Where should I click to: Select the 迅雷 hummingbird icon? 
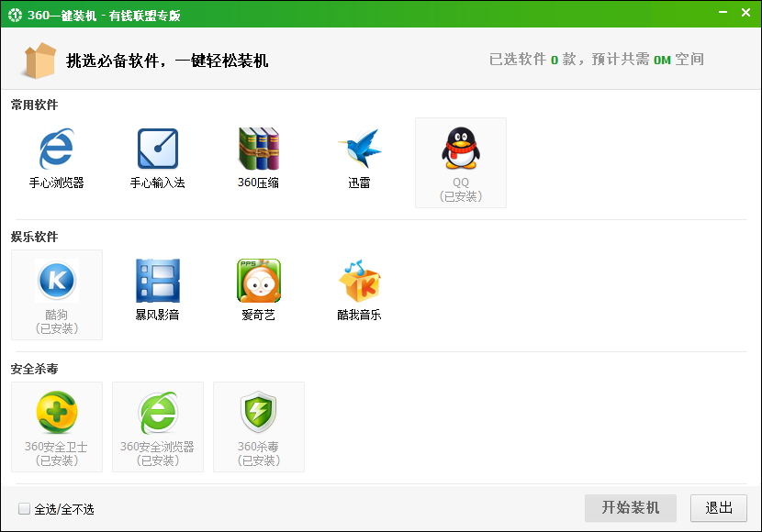(360, 149)
